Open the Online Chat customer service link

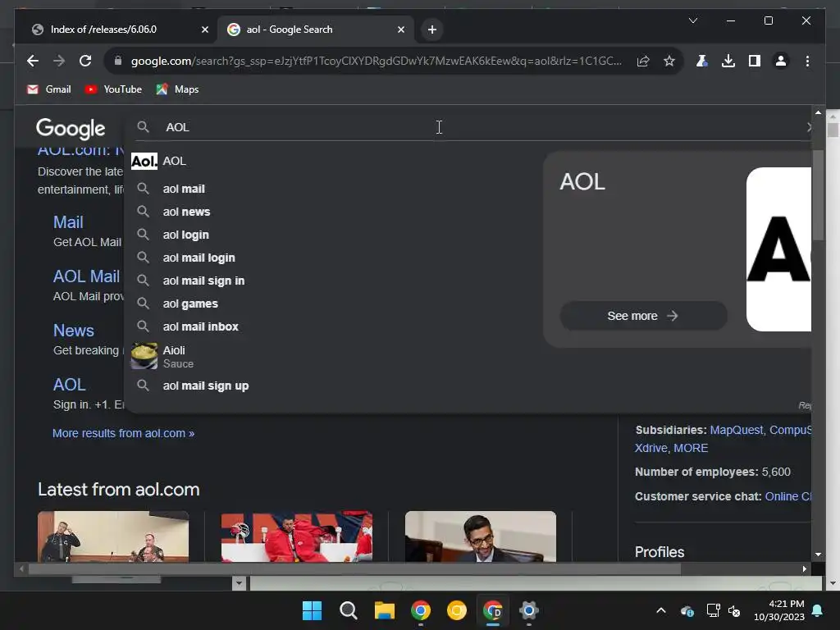[x=788, y=496]
